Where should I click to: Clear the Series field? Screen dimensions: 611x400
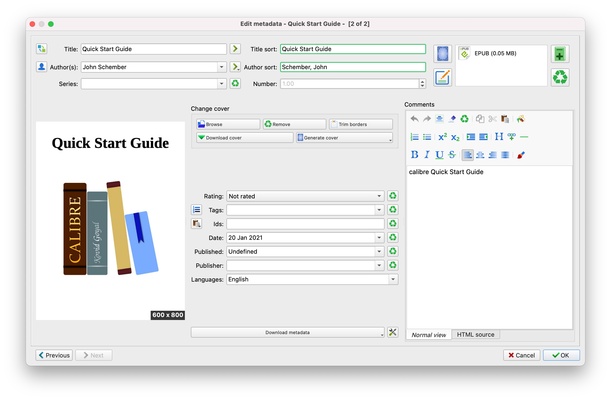tap(235, 83)
